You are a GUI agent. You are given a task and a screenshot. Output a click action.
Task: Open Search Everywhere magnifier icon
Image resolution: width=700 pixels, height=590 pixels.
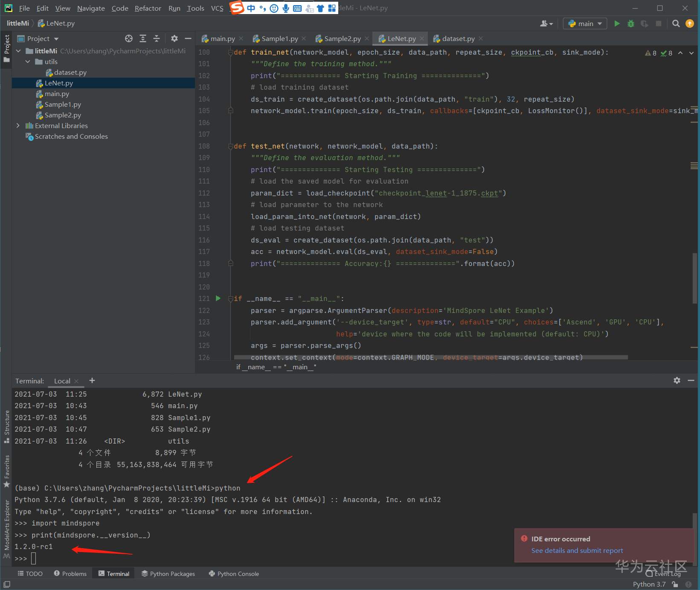tap(676, 23)
